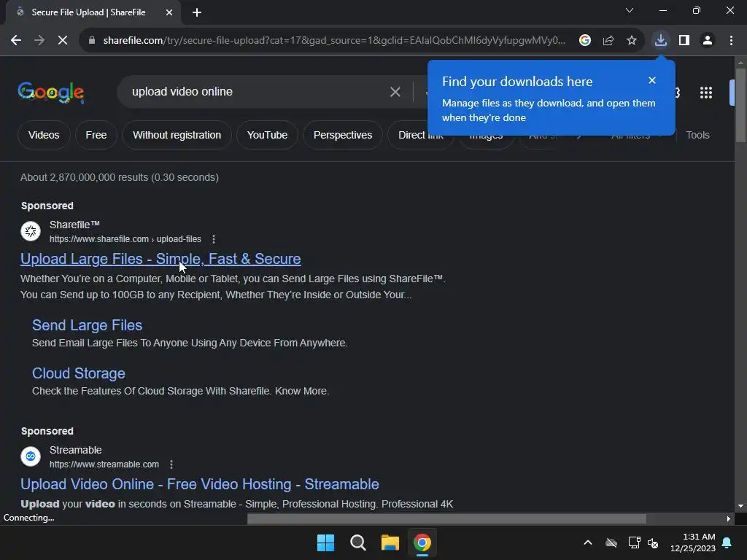Click the Chrome taskbar icon
747x560 pixels.
(422, 542)
